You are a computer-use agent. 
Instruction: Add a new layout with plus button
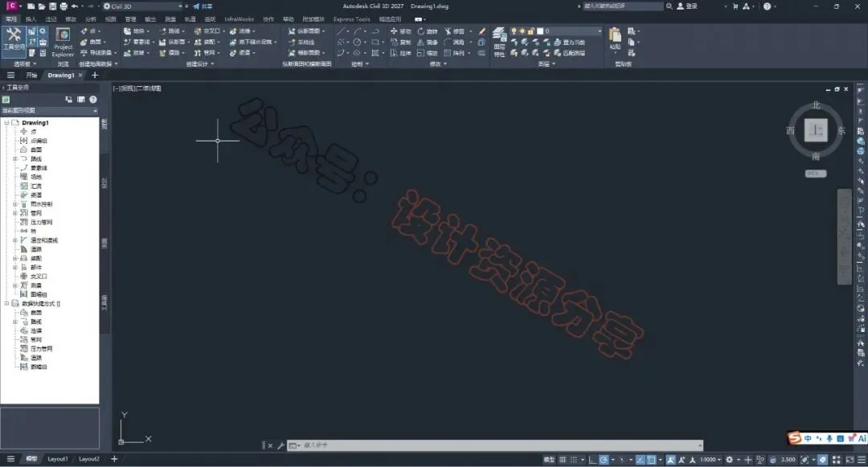(115, 459)
